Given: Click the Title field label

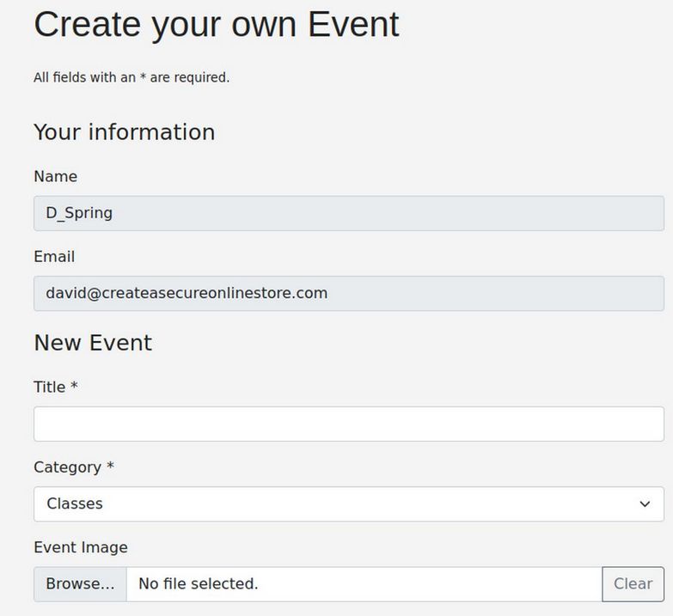Looking at the screenshot, I should [x=50, y=387].
